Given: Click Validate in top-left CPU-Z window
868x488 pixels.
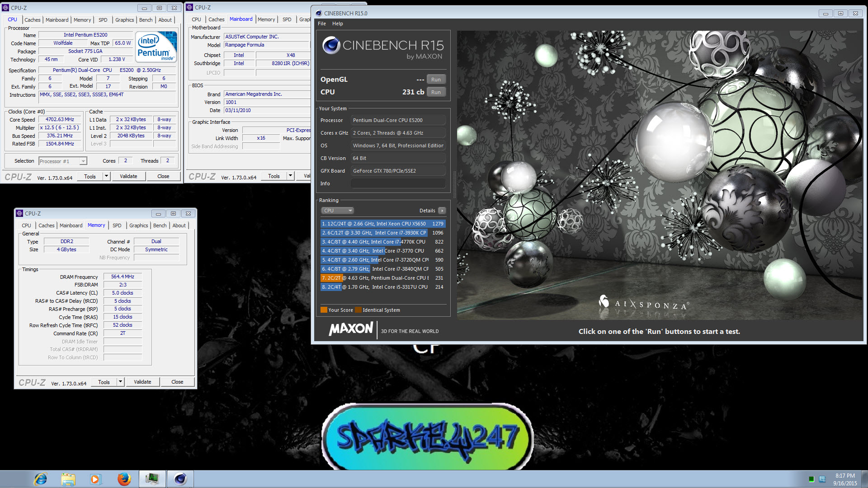Looking at the screenshot, I should point(128,176).
